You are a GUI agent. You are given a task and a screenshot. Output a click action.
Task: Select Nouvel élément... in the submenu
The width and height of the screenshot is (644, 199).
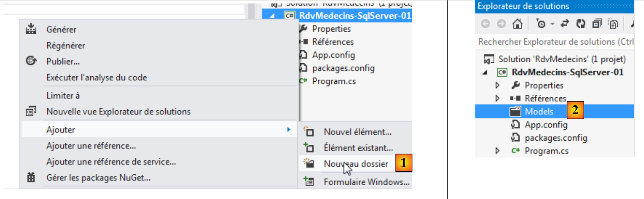pyautogui.click(x=357, y=132)
